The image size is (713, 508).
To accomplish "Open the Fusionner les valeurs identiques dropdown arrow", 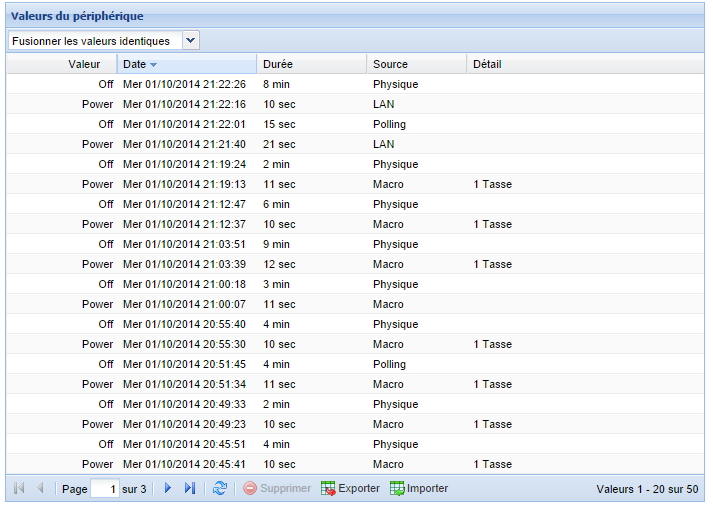I will (x=191, y=41).
